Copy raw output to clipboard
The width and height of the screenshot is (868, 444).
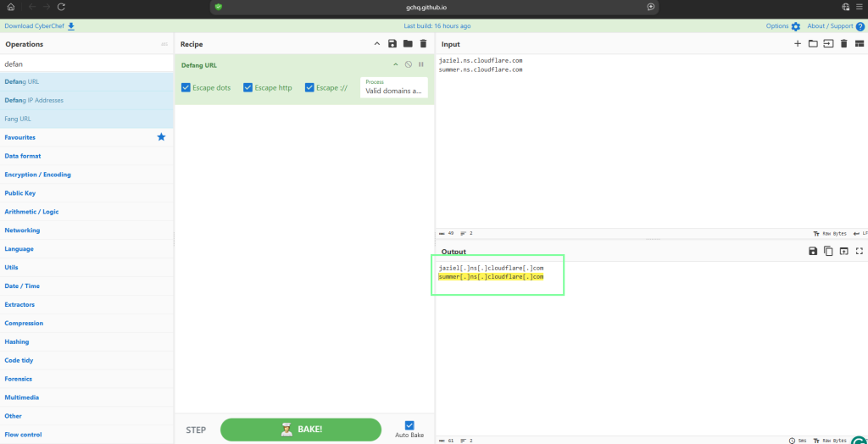point(828,251)
